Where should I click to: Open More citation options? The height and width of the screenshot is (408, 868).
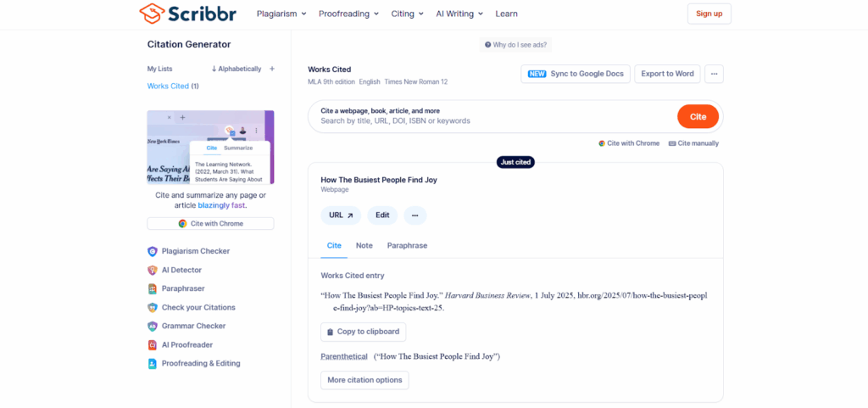click(364, 380)
